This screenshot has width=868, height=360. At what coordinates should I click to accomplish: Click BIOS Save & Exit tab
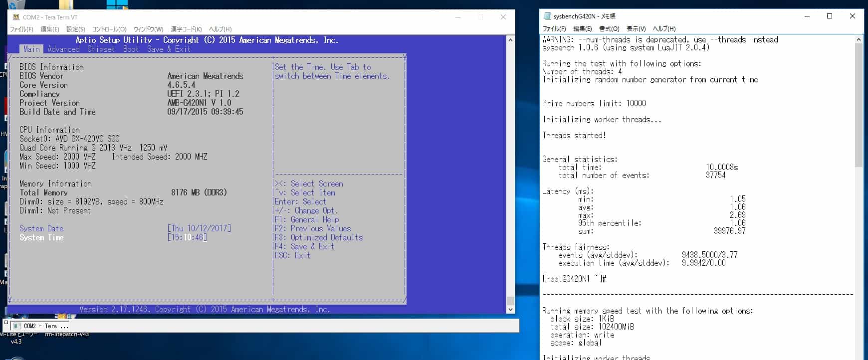click(169, 49)
